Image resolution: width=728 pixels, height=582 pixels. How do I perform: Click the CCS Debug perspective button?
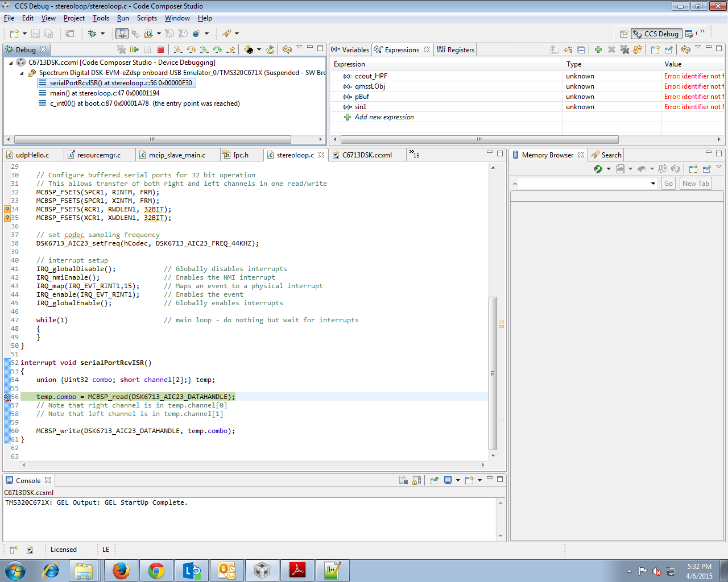tap(656, 34)
